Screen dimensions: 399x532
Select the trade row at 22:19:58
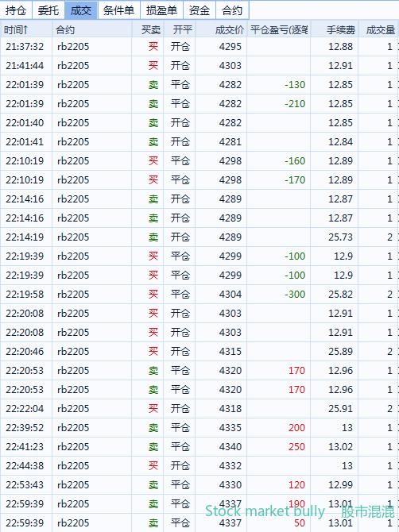(x=199, y=294)
